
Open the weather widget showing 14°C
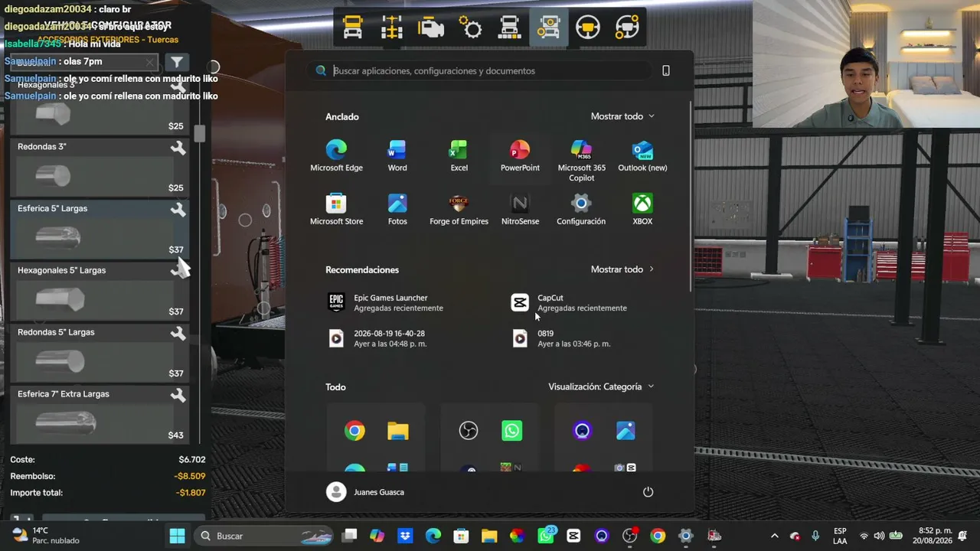[x=46, y=536]
